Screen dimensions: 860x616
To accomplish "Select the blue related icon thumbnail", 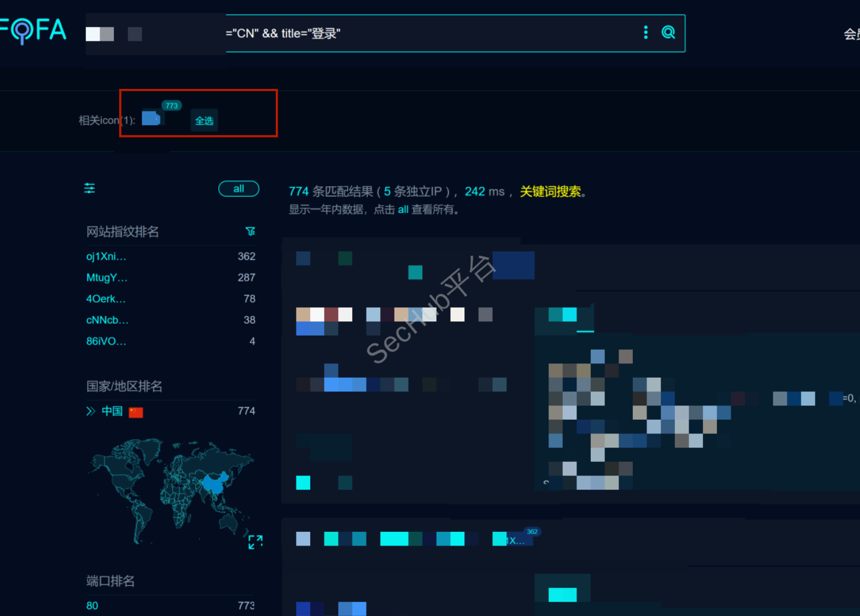I will point(151,118).
